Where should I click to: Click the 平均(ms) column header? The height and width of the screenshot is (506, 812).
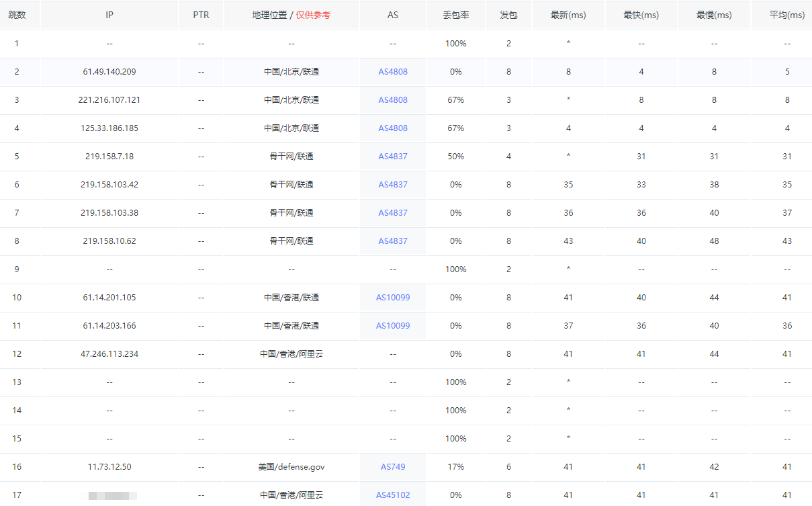(786, 15)
